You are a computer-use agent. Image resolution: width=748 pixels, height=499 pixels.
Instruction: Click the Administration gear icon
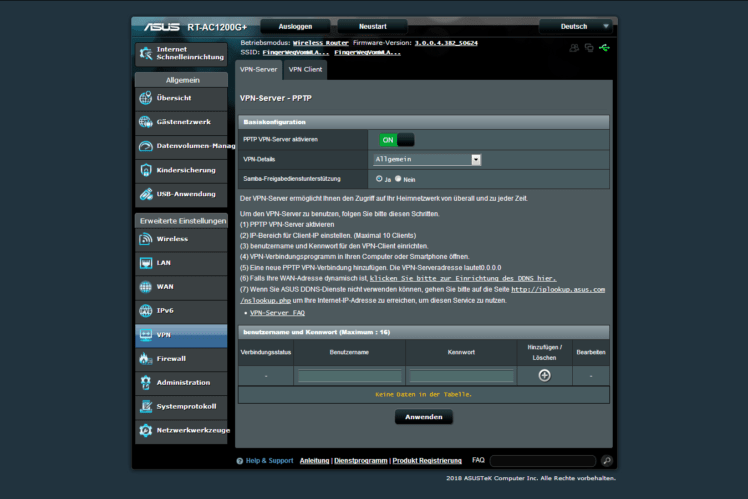145,383
